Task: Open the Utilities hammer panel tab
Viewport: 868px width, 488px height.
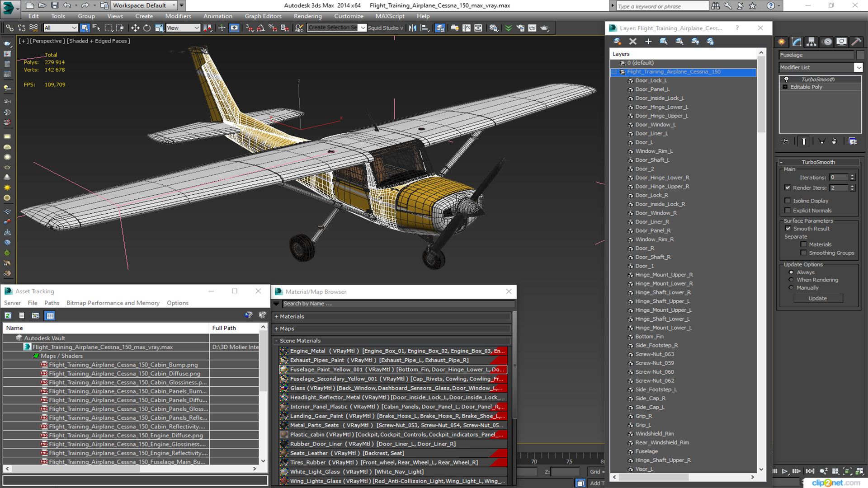Action: [x=856, y=42]
